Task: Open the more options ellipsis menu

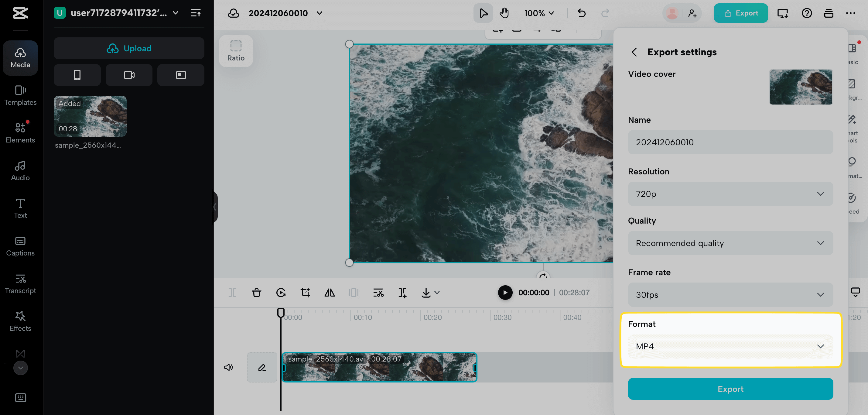Action: tap(850, 13)
